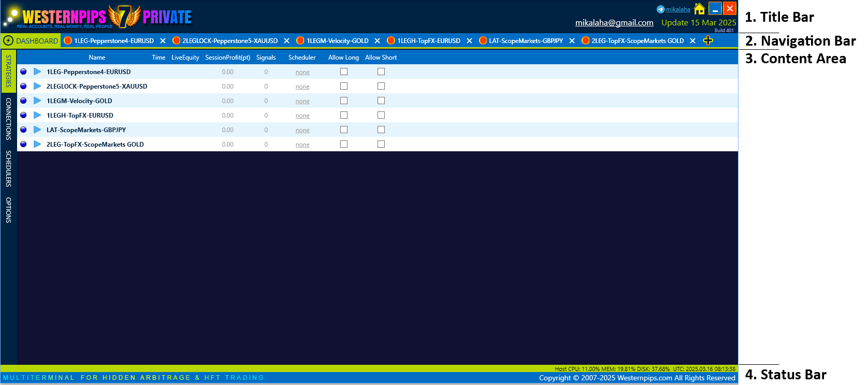Select the STRATEGIES sidebar tab
The image size is (868, 385).
(x=8, y=71)
